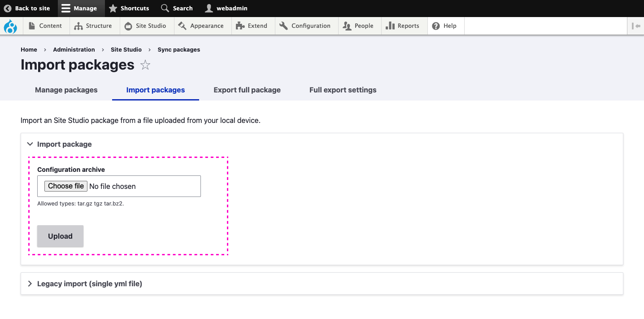Click the People icon
Screen dimensions: 644x319
coord(347,26)
